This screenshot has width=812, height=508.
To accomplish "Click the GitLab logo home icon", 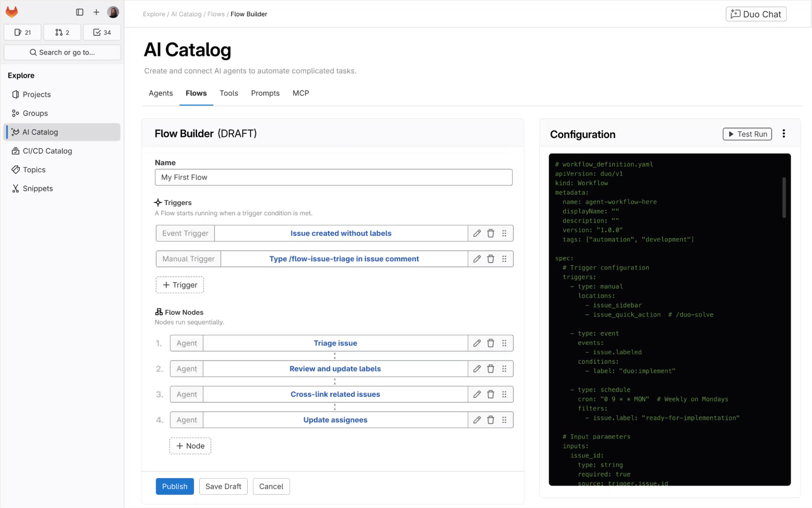I will 12,12.
